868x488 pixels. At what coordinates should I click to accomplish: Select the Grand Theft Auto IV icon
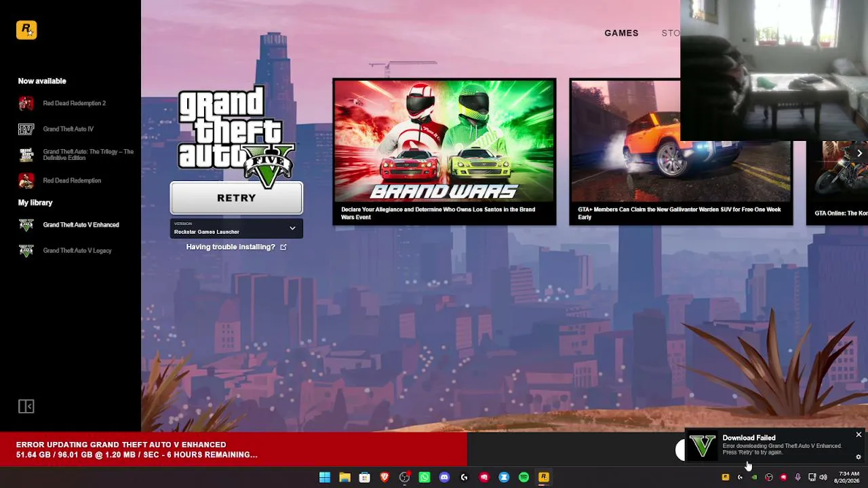click(26, 129)
